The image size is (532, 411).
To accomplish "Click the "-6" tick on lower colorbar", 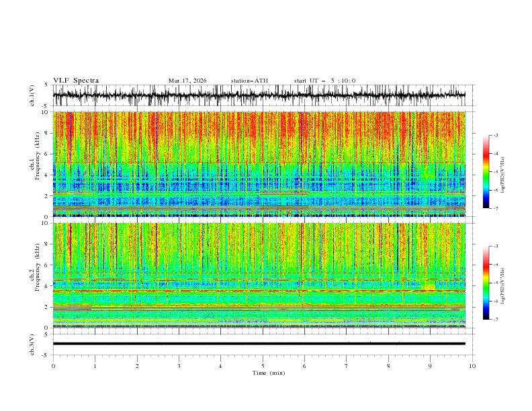I will pyautogui.click(x=496, y=301).
